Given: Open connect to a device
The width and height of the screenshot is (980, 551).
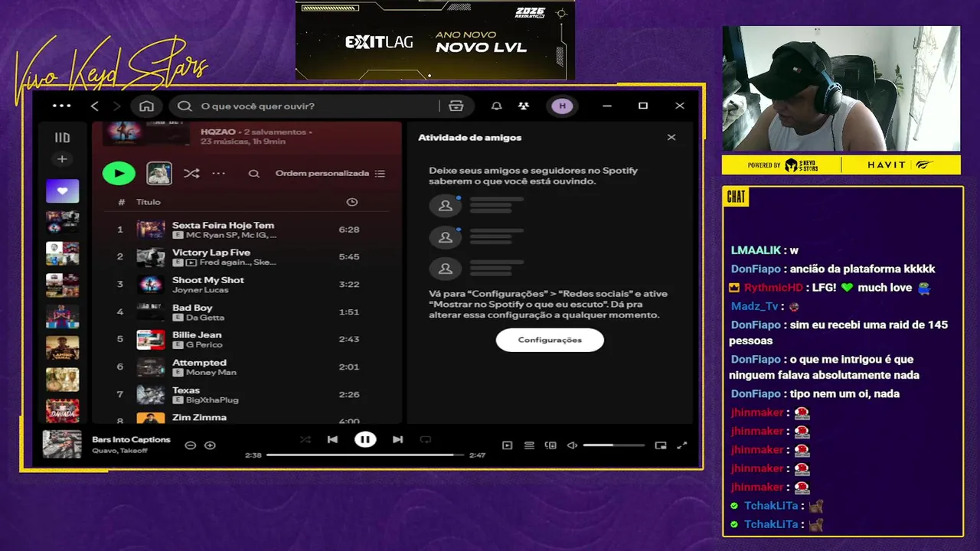Looking at the screenshot, I should pos(550,445).
